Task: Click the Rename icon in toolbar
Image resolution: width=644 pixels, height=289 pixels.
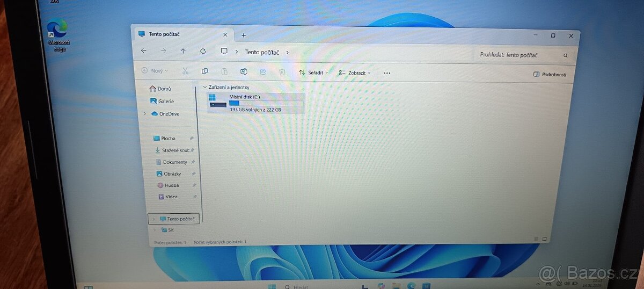Action: point(244,71)
